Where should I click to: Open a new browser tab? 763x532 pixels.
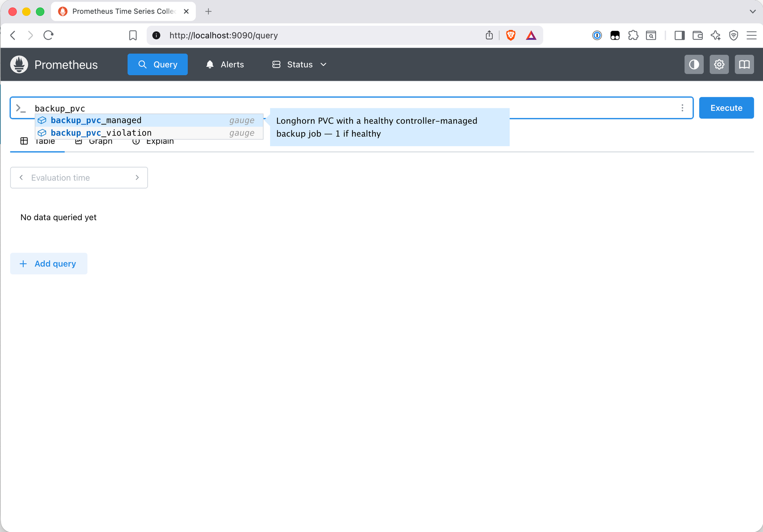tap(208, 11)
